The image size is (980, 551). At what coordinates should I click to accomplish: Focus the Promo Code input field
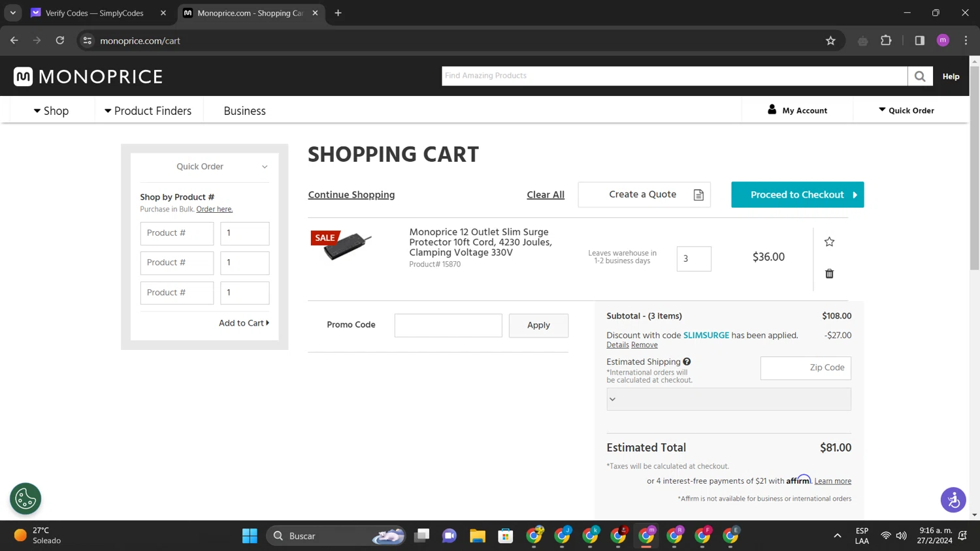click(448, 325)
